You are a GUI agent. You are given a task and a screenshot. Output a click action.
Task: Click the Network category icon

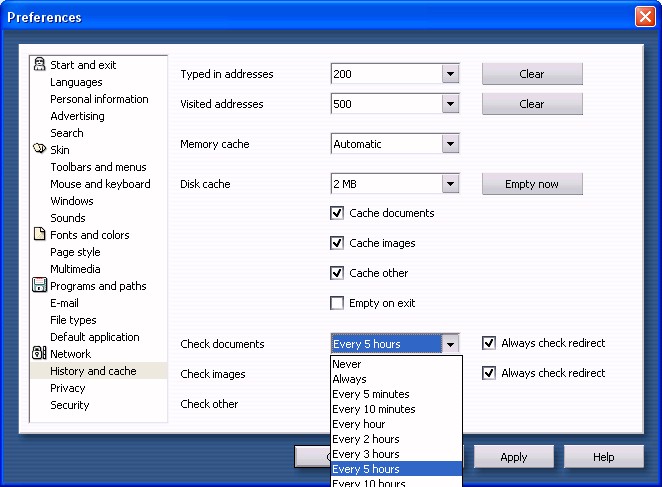click(39, 354)
